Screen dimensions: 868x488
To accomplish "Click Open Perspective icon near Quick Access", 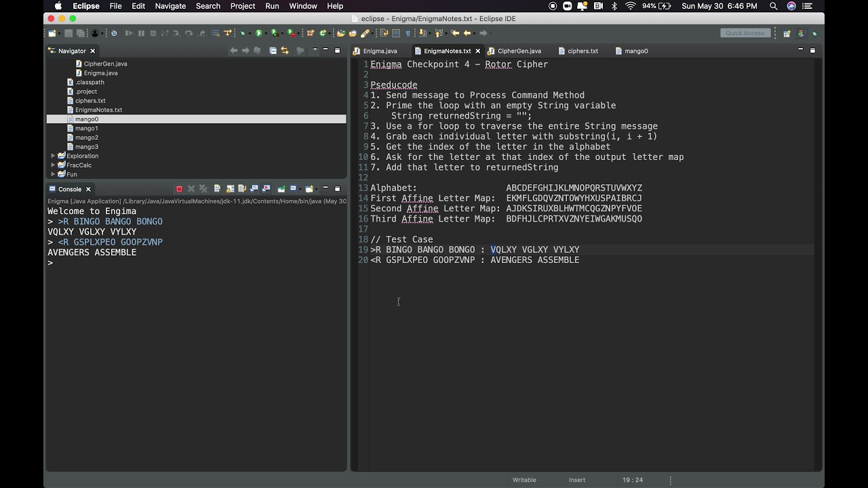I will (787, 33).
